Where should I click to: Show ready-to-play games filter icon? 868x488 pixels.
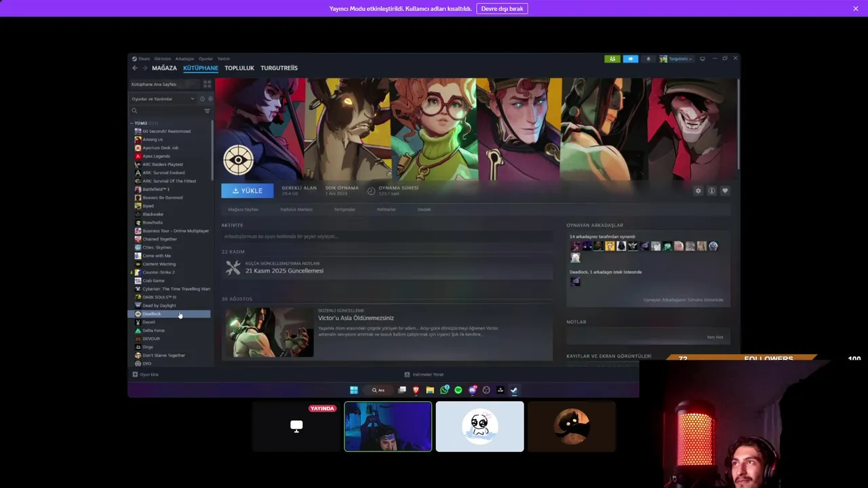click(x=210, y=99)
